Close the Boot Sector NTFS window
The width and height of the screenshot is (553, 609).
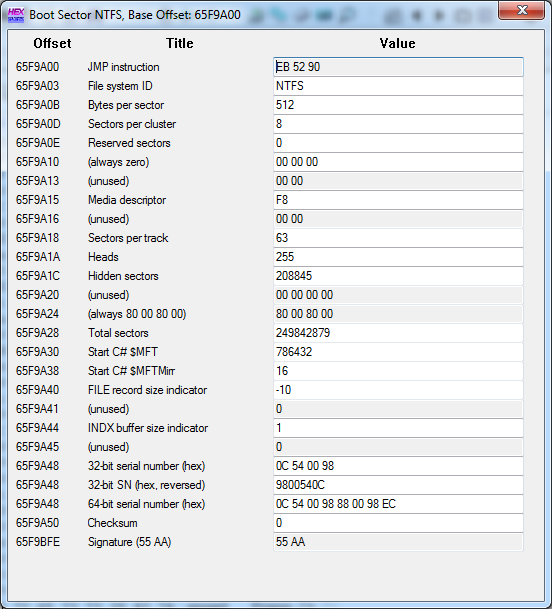[x=522, y=10]
